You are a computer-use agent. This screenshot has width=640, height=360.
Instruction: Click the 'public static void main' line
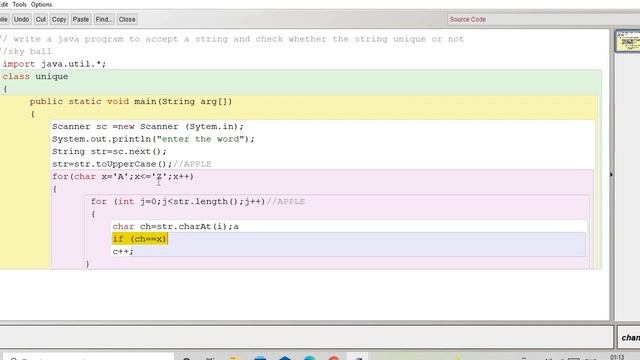point(131,101)
